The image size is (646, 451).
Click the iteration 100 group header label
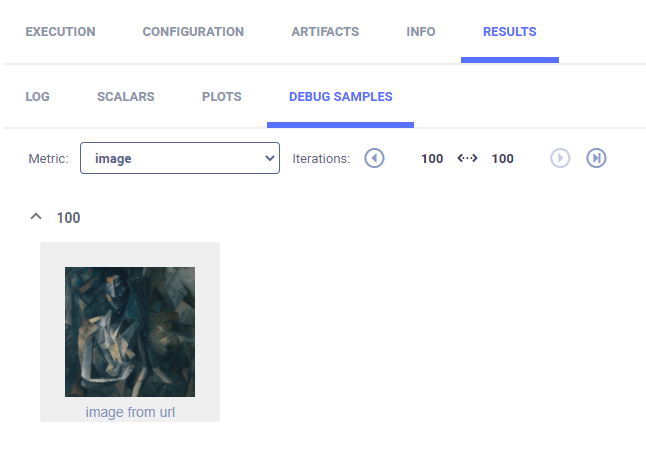click(x=69, y=217)
